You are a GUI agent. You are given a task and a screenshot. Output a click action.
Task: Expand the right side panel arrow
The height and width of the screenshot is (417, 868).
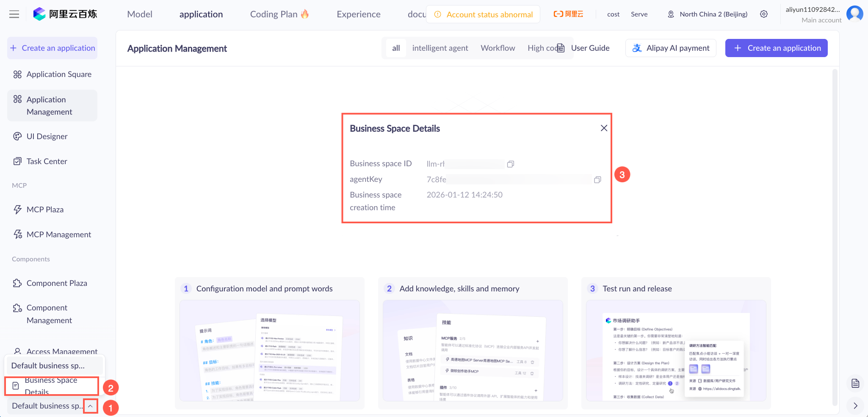click(x=855, y=406)
